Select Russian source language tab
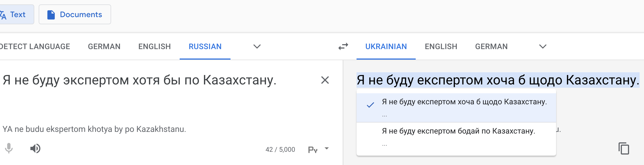Screen dimensions: 644x165 coord(205,46)
